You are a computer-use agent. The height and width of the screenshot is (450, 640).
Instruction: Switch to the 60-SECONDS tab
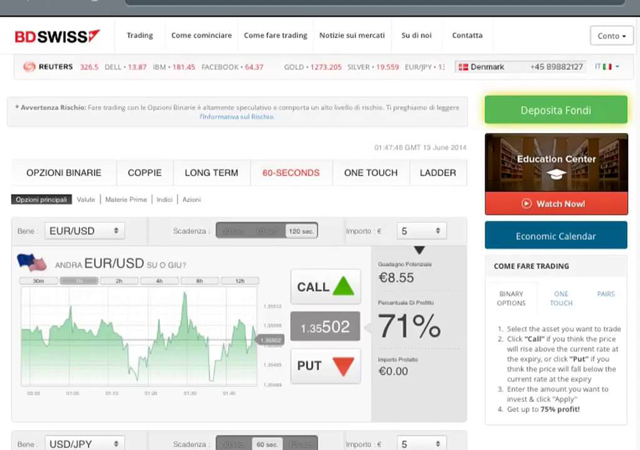point(291,173)
